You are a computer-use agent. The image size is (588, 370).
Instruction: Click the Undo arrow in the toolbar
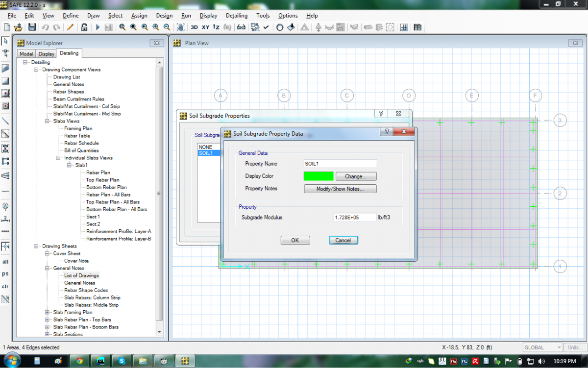pos(45,27)
